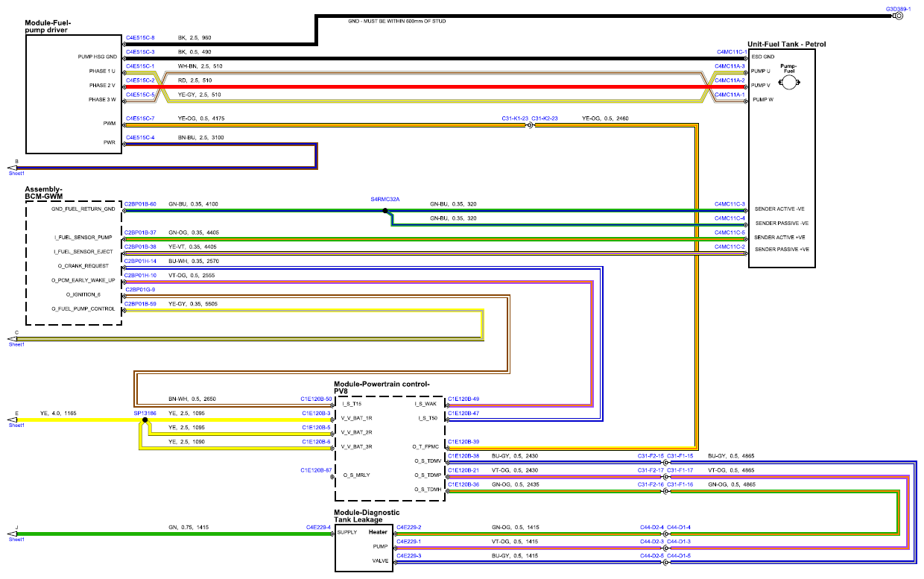Click splice label SP13186
The image size is (924, 579).
tap(145, 412)
